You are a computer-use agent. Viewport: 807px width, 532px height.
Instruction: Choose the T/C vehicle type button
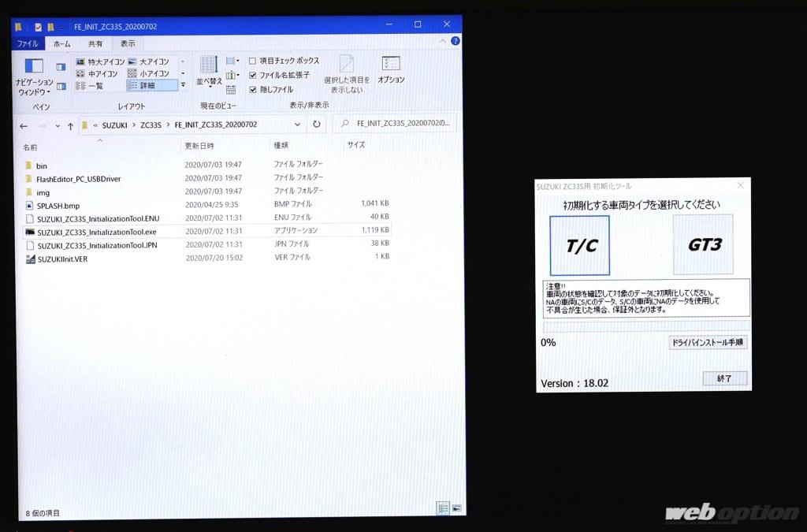pyautogui.click(x=579, y=245)
